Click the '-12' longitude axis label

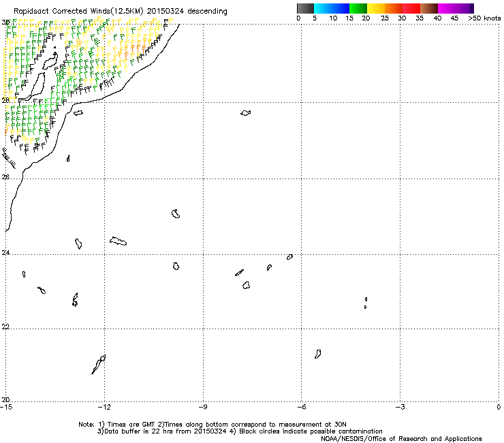click(104, 408)
